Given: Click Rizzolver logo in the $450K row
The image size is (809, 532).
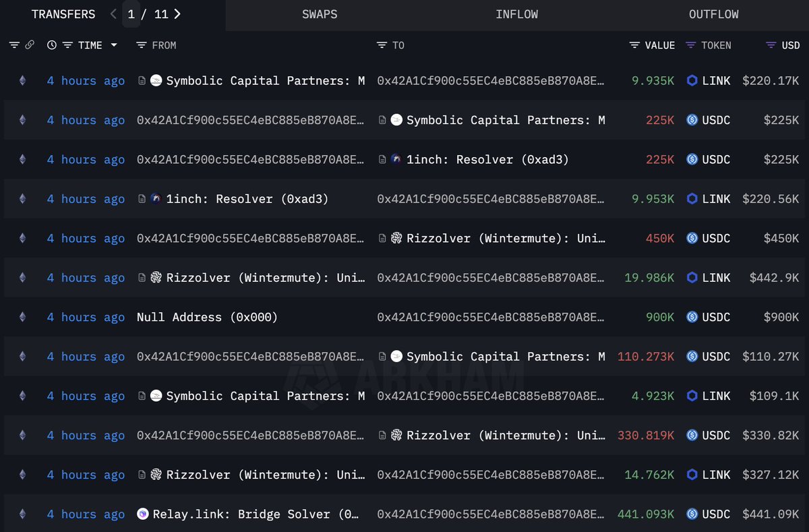Looking at the screenshot, I should pyautogui.click(x=396, y=238).
